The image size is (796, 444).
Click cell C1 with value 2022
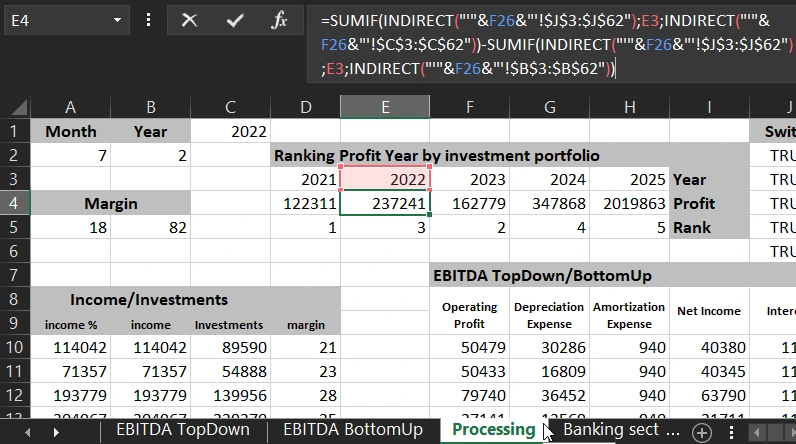coord(230,131)
